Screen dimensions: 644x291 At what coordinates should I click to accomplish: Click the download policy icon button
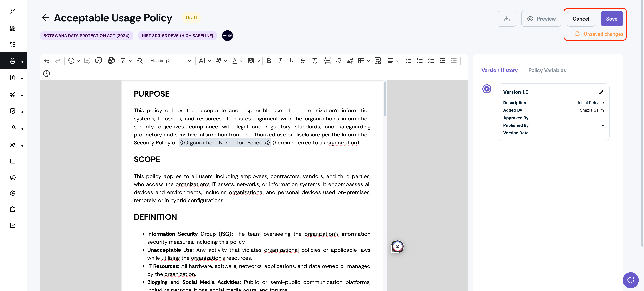(506, 19)
